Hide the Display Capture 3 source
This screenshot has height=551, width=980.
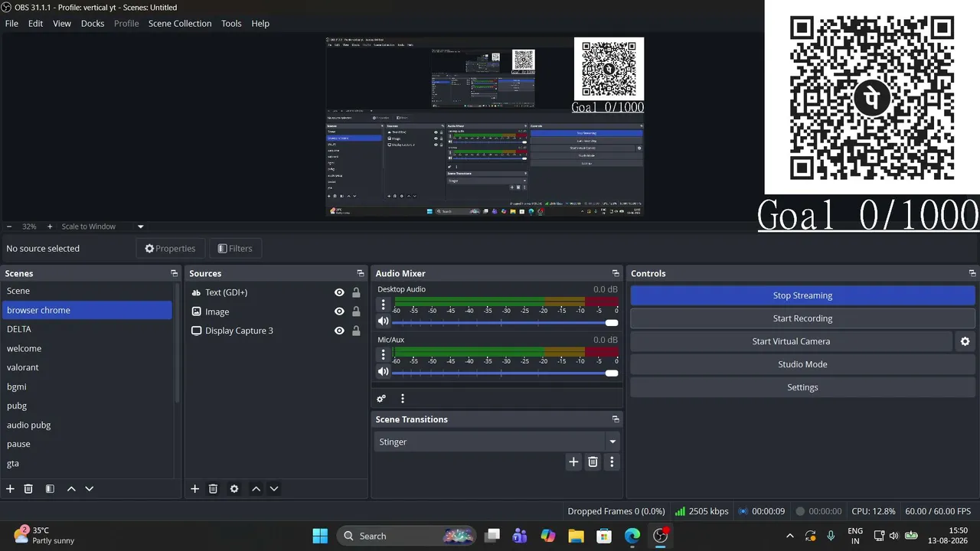(339, 331)
